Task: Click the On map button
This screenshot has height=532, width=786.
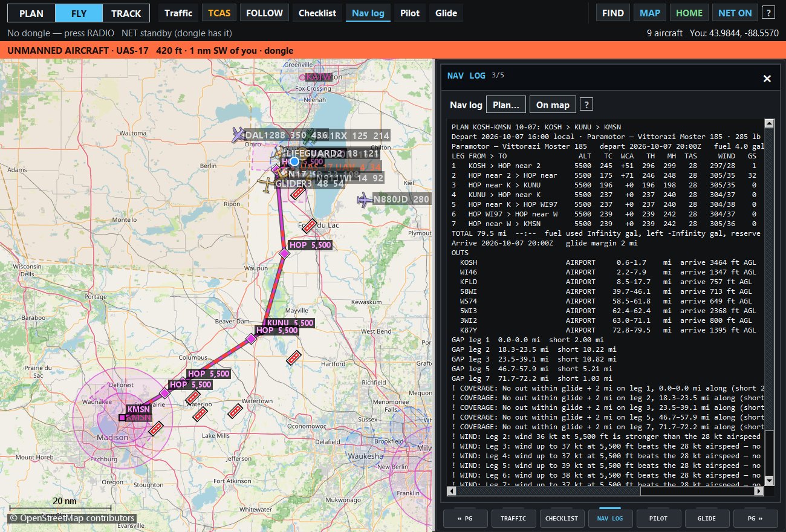Action: click(x=553, y=105)
